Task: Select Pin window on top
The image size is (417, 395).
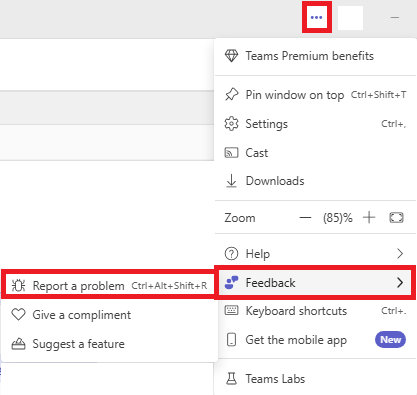Action: [315, 95]
